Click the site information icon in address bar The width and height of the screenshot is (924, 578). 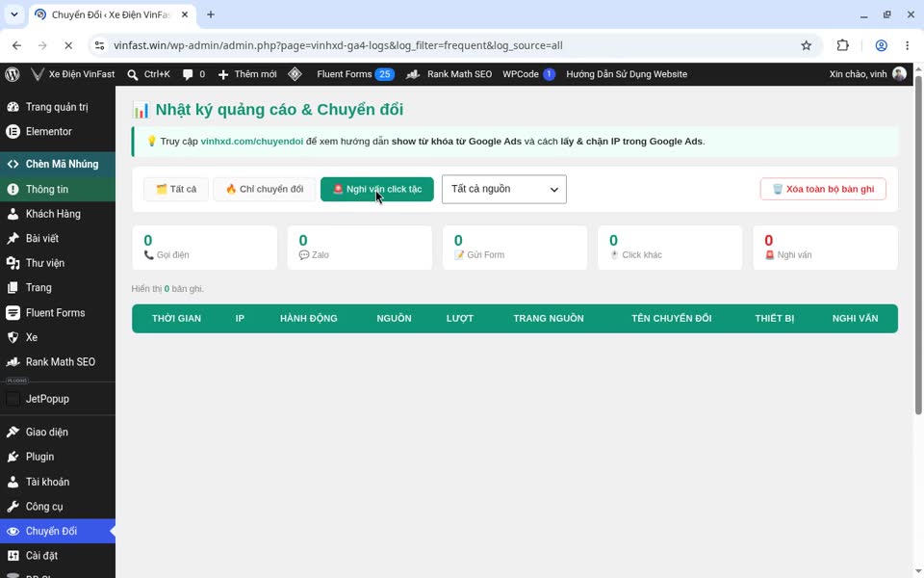[x=99, y=45]
